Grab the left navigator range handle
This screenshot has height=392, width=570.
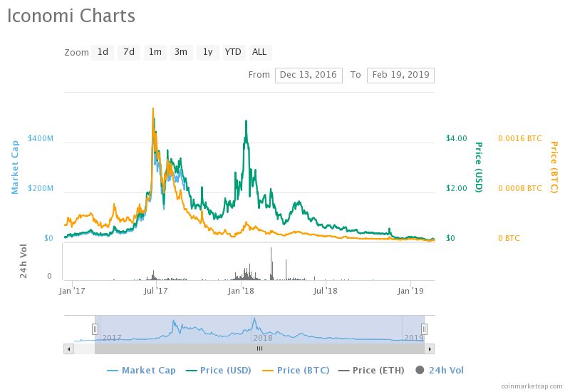point(95,329)
